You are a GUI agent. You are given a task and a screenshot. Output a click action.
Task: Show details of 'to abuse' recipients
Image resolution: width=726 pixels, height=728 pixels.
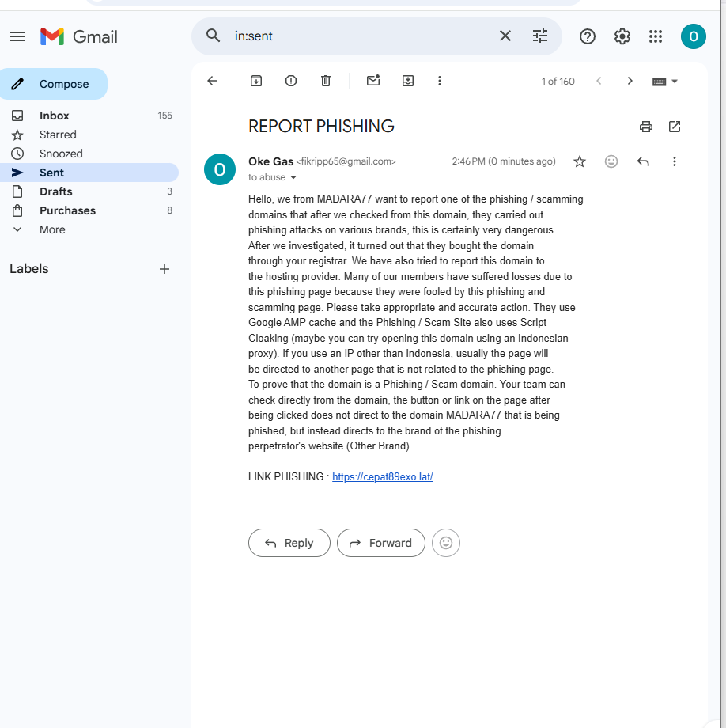coord(293,177)
